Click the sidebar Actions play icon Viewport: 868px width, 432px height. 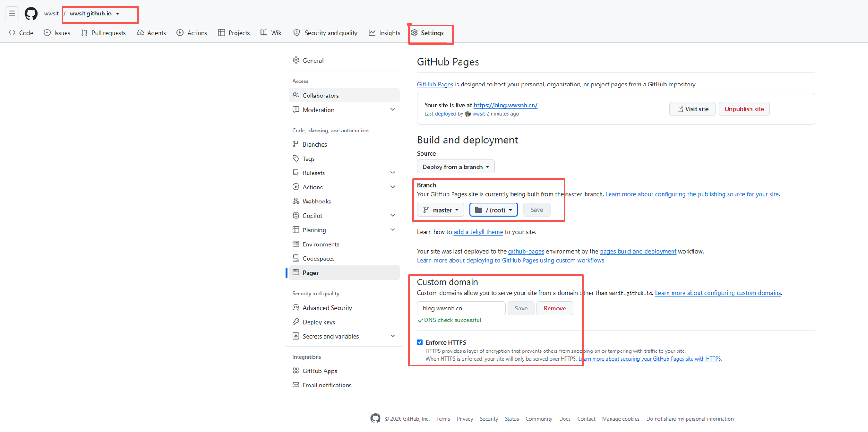tap(296, 187)
